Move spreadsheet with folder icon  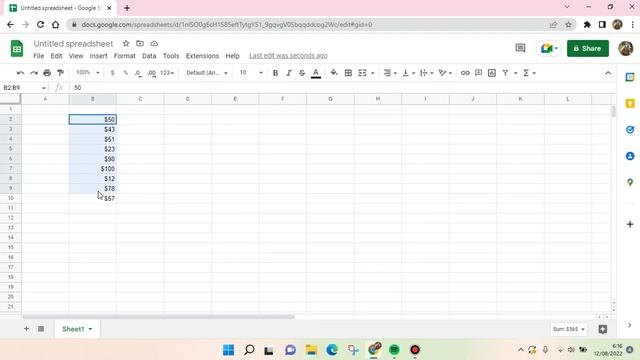click(x=140, y=43)
